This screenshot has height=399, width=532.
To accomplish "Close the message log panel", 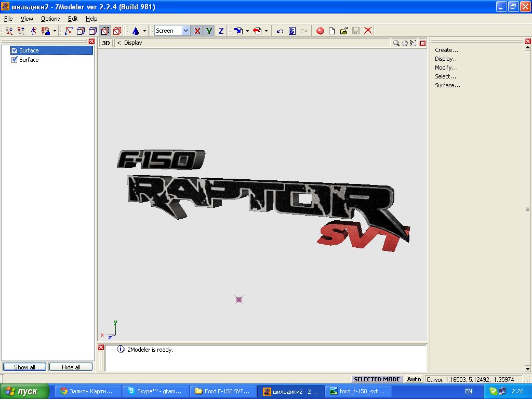I will [101, 348].
